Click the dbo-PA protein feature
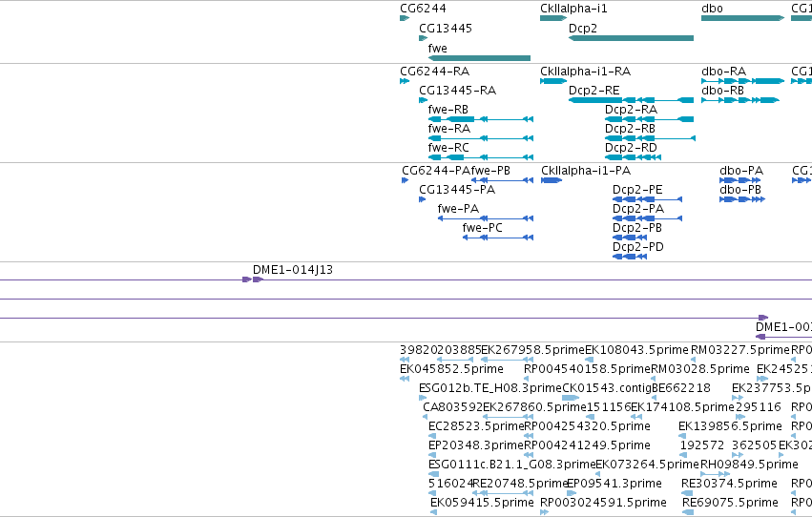 pos(740,180)
